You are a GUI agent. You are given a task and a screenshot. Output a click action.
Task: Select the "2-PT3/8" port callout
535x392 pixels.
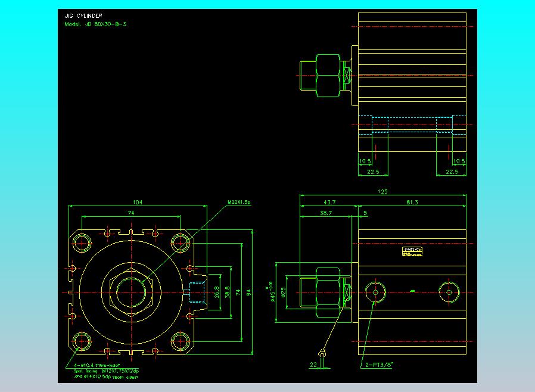pyautogui.click(x=379, y=365)
